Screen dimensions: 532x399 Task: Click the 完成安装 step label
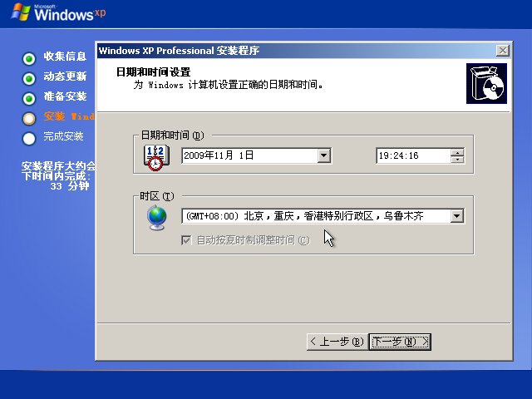click(x=63, y=136)
